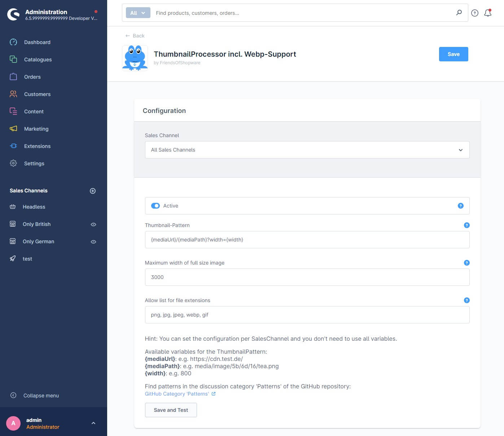
Task: Show help for Maximum width setting
Action: (x=466, y=263)
